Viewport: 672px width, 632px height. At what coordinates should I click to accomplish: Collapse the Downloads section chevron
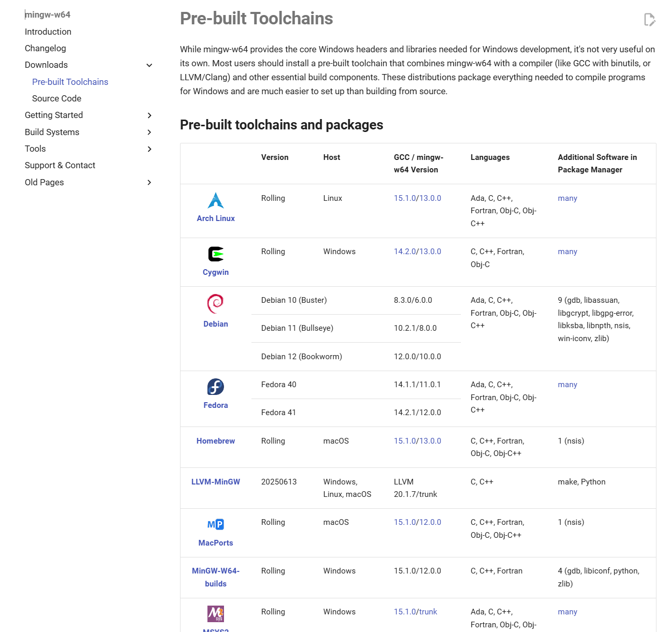tap(150, 65)
